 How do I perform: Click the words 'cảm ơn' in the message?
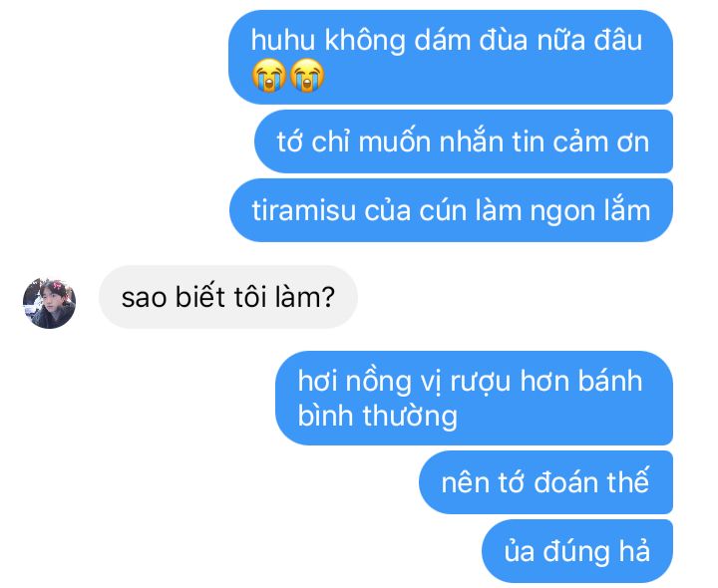click(600, 143)
